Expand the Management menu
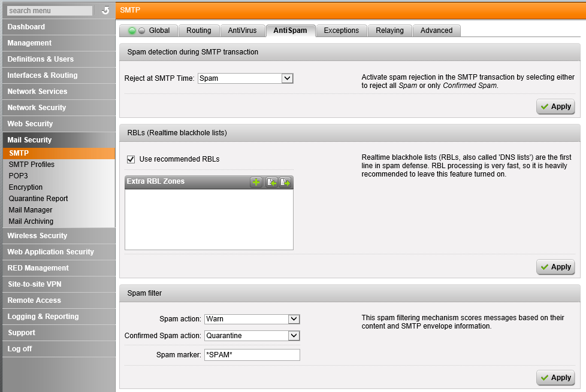This screenshot has width=586, height=392. [59, 43]
